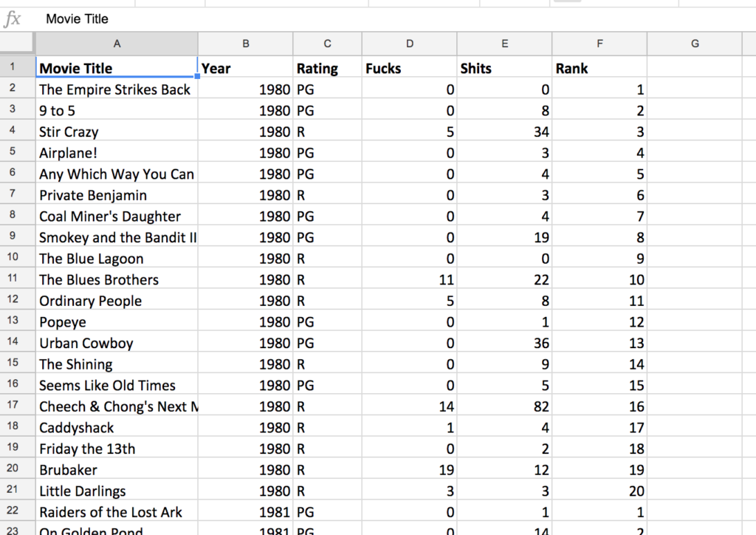Select column F by its header

599,44
